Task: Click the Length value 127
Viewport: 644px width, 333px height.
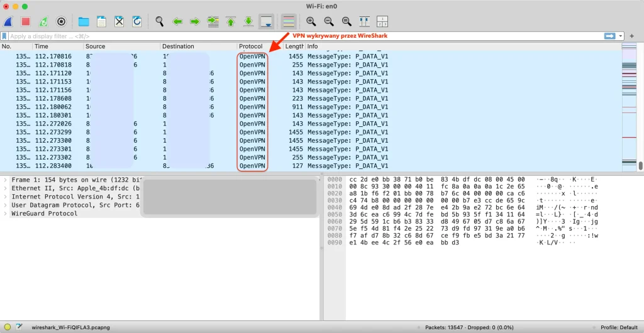Action: point(298,166)
